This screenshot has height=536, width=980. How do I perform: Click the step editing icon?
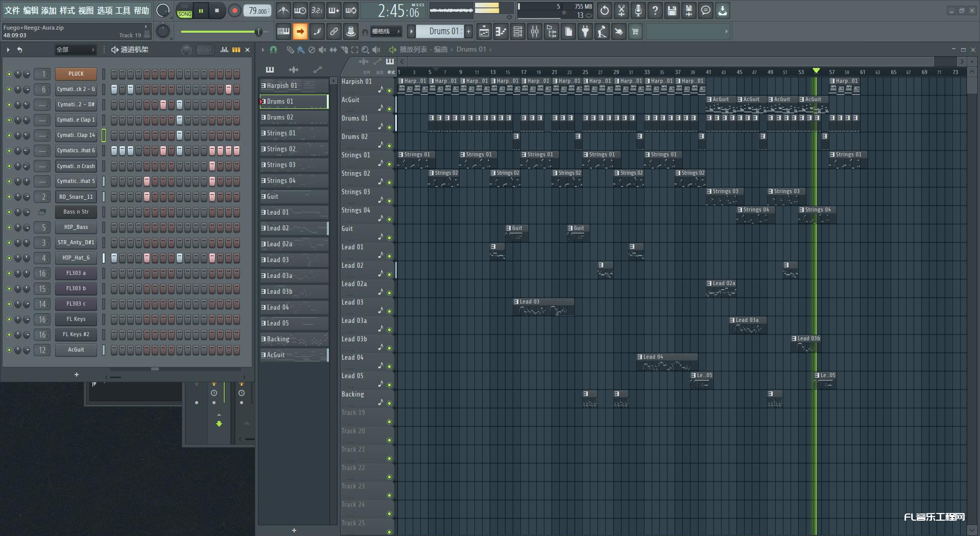pos(317,32)
